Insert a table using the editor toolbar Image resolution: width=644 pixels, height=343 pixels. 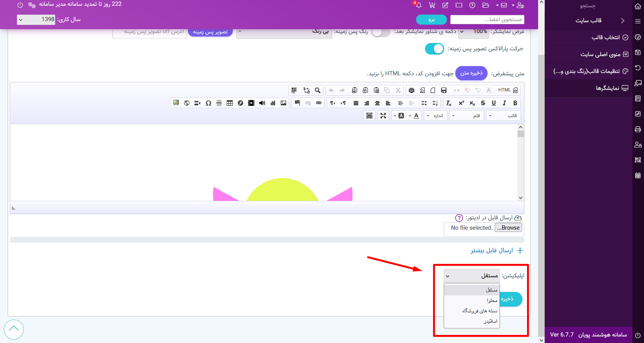pos(230,103)
